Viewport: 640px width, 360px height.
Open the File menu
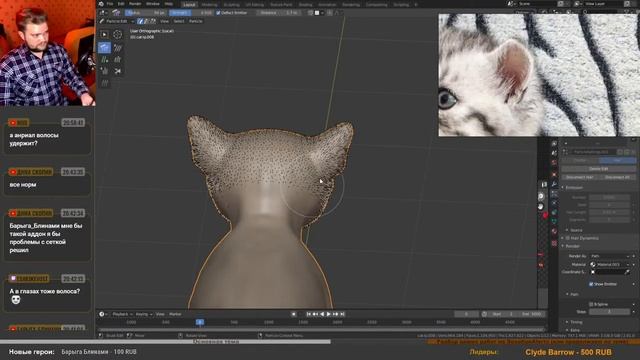(110, 4)
